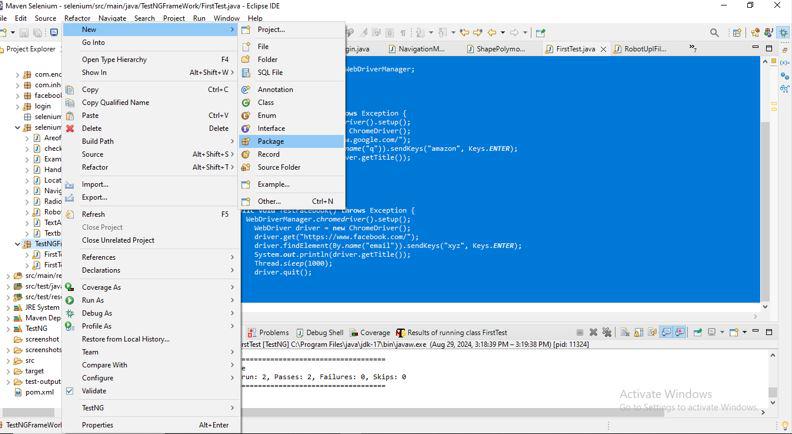This screenshot has width=792, height=434.
Task: Click the Export icon in context menu
Action: coord(70,198)
